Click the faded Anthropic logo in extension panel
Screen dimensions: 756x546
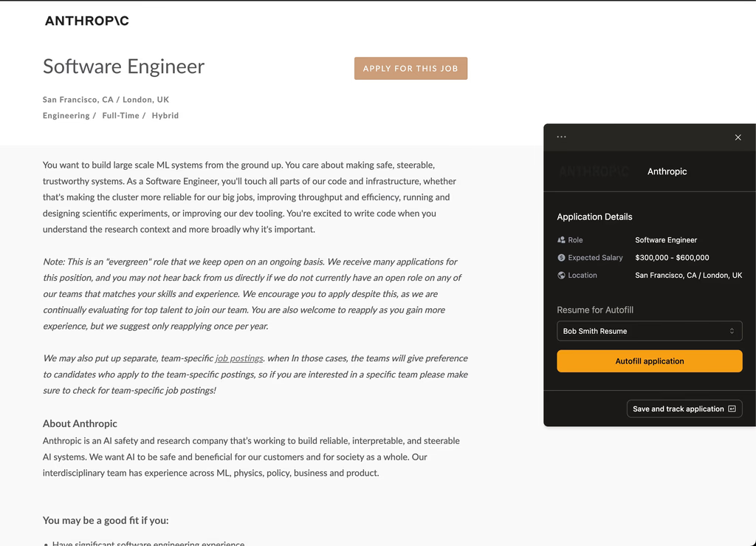point(594,171)
